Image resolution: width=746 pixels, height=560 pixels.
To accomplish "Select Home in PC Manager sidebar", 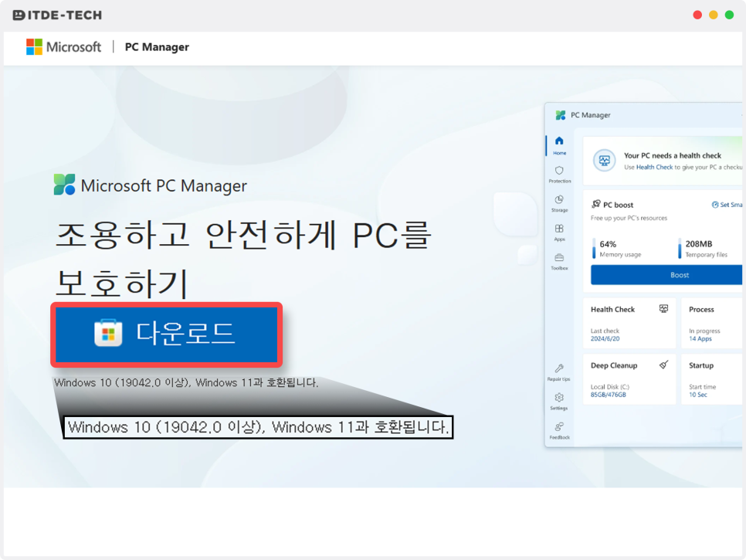I will click(x=559, y=145).
